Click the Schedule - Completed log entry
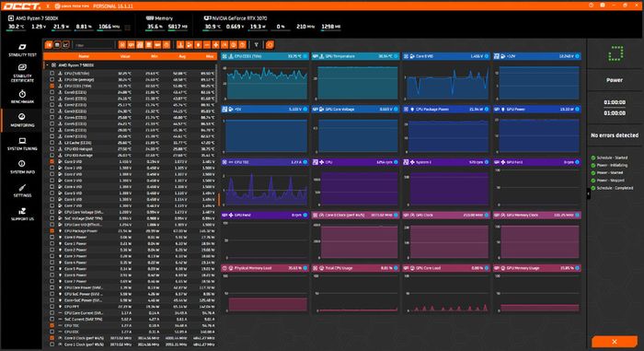 tap(615, 188)
